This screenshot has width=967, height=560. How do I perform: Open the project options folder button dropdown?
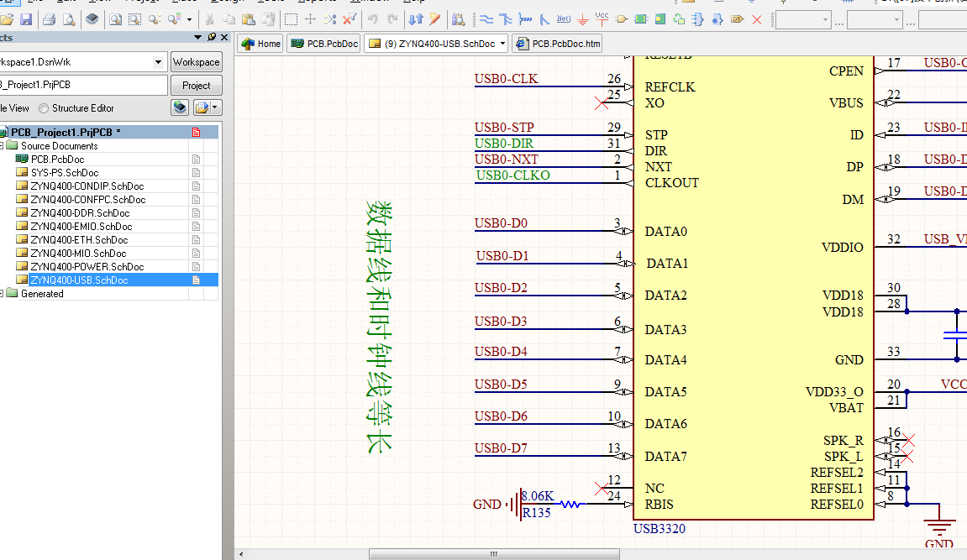coord(214,107)
